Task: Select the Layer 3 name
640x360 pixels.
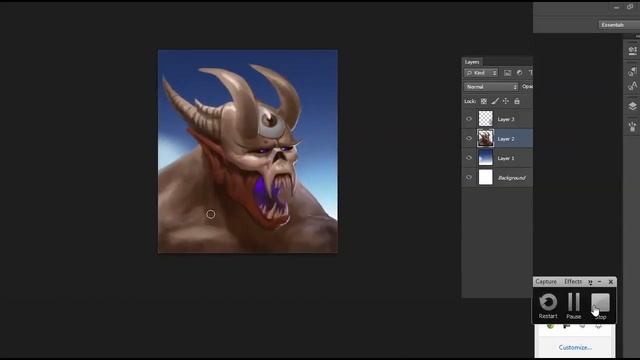Action: tap(506, 119)
